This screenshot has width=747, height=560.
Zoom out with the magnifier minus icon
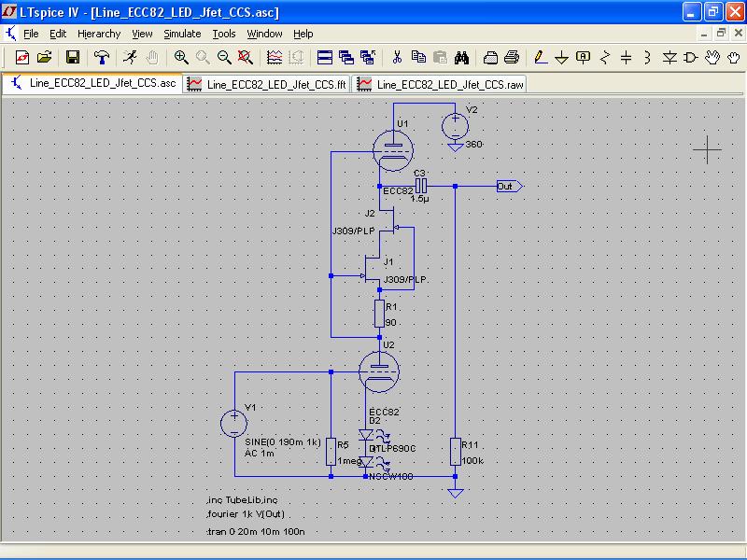click(224, 58)
